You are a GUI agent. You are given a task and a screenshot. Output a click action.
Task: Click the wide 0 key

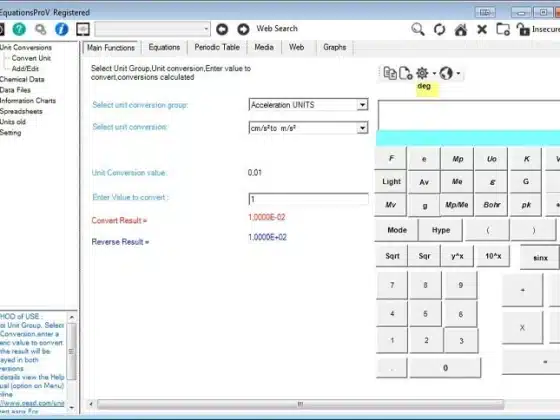pos(445,368)
